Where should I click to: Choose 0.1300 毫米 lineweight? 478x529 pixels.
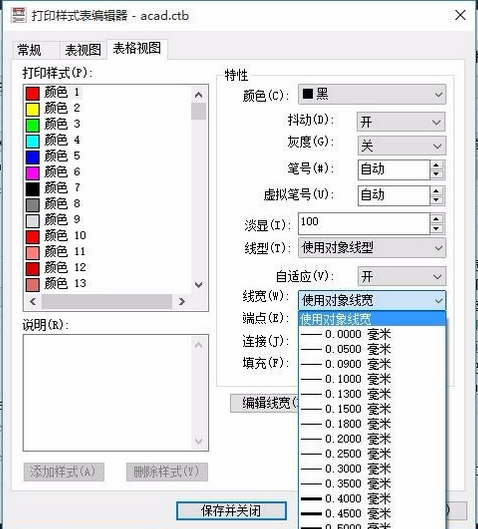[x=372, y=394]
